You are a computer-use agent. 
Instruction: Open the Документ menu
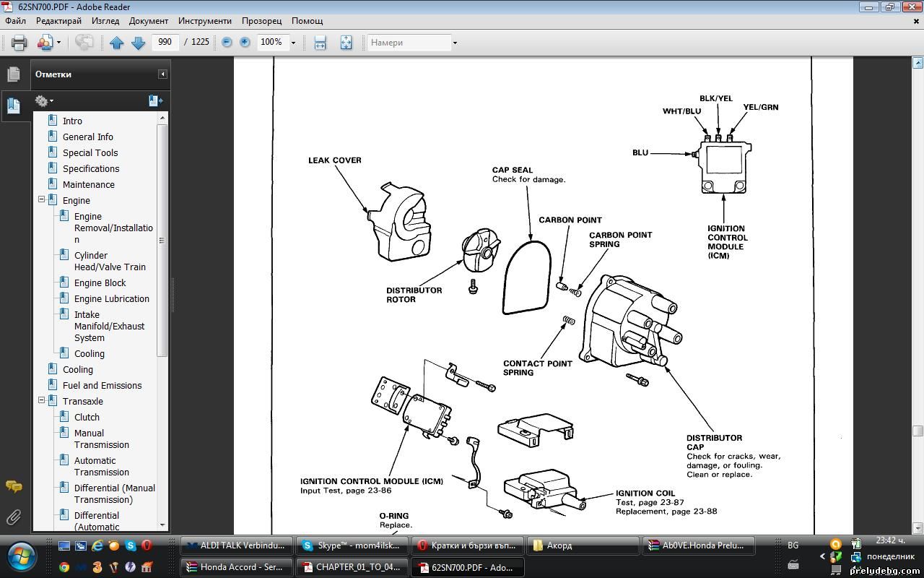click(149, 21)
